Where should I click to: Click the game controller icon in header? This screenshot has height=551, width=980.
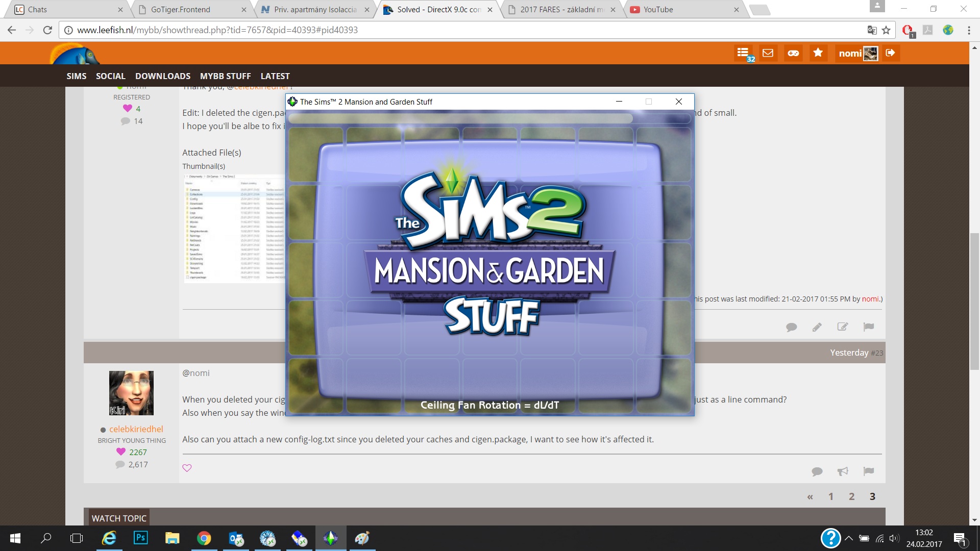click(x=793, y=53)
